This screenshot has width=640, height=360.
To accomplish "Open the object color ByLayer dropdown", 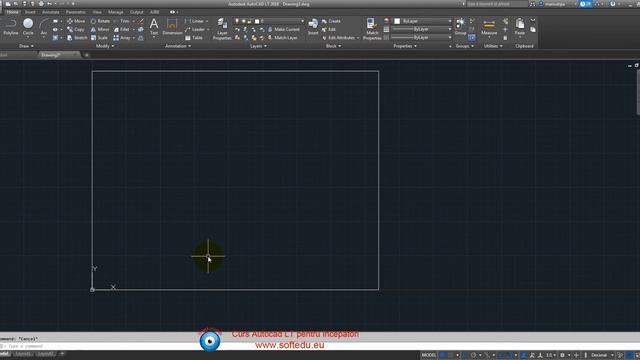I will tap(422, 21).
